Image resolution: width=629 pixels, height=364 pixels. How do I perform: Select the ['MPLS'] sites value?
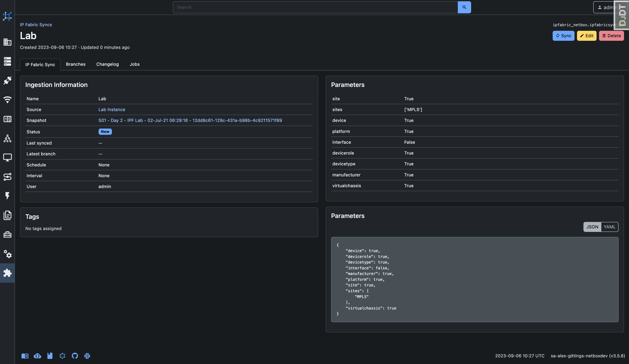[413, 109]
